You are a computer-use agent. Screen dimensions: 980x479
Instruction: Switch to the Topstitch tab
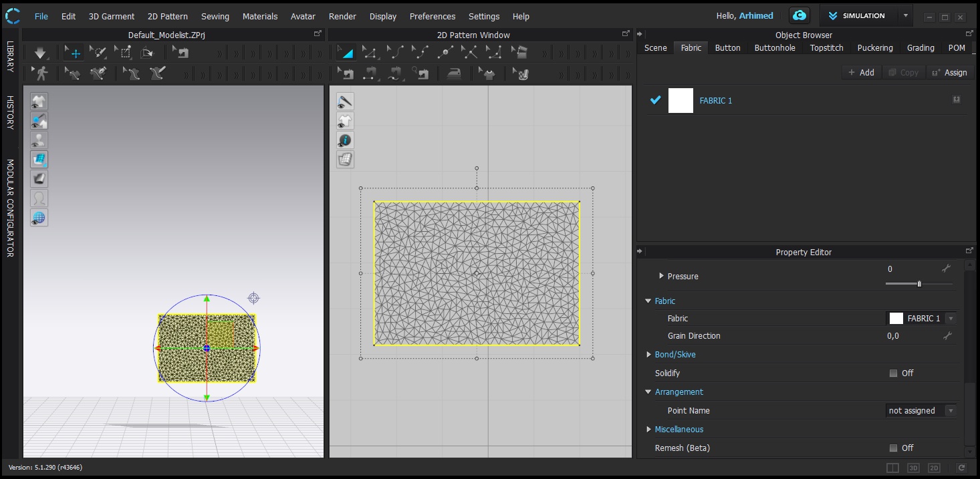pyautogui.click(x=826, y=48)
